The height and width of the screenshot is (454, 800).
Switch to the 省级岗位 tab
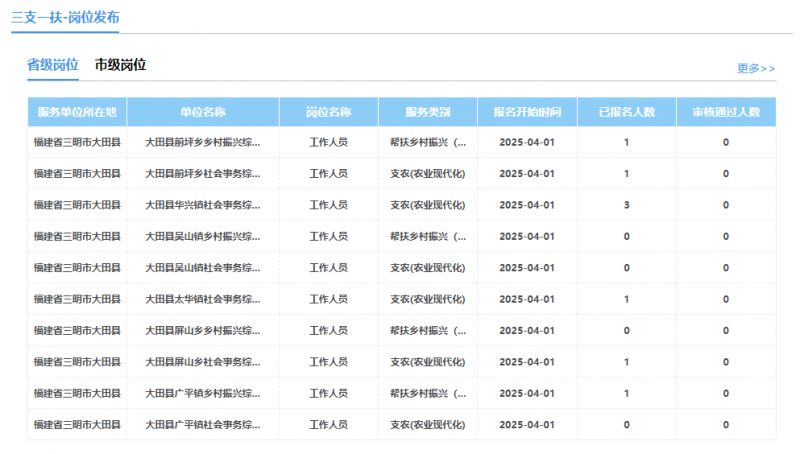(52, 65)
